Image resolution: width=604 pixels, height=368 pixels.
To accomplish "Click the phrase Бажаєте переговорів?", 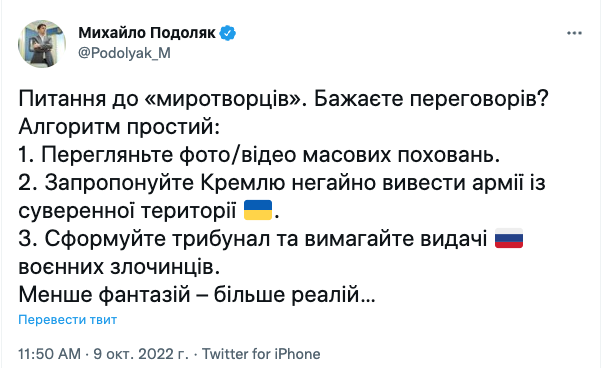I will (x=431, y=99).
